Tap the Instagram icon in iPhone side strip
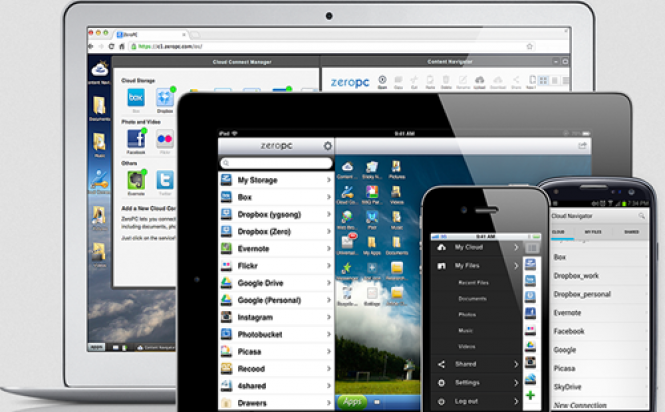Image resolution: width=665 pixels, height=412 pixels. tap(530, 362)
